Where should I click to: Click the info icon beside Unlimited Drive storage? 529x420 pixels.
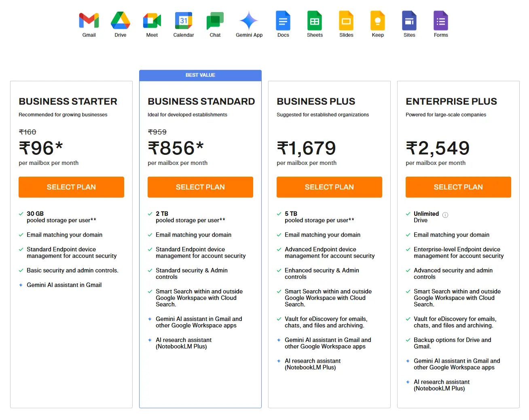445,215
